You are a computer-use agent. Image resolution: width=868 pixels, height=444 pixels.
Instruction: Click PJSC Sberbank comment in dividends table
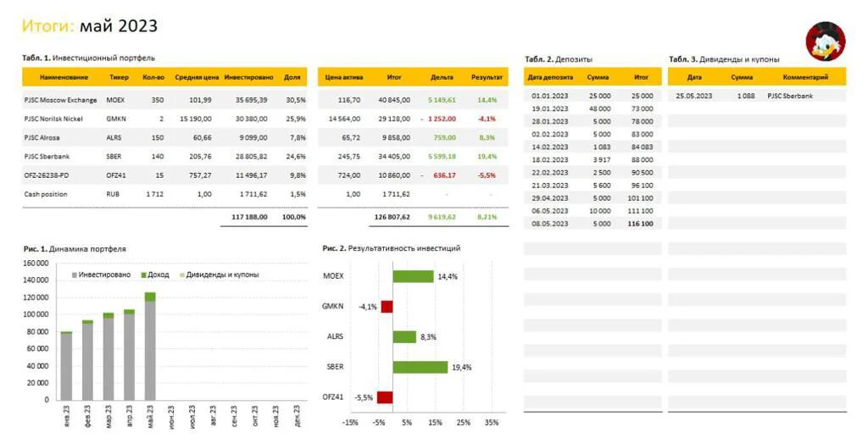coord(790,96)
